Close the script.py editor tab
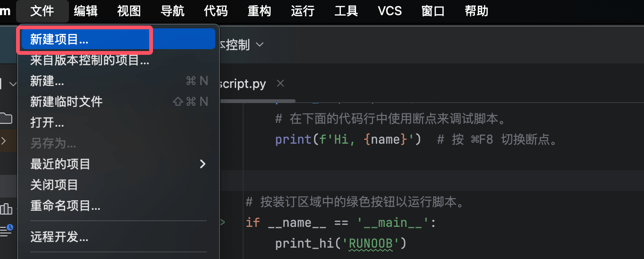644x259 pixels. pyautogui.click(x=280, y=84)
